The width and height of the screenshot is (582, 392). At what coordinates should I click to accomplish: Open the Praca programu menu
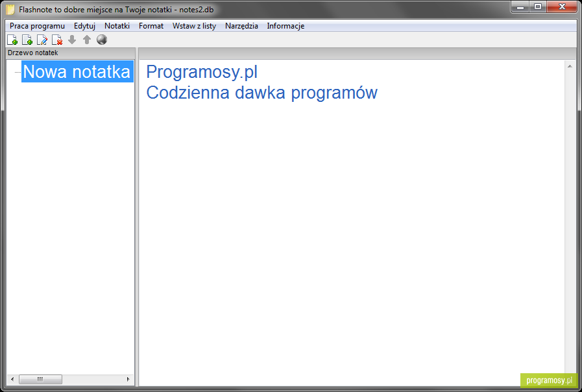click(x=37, y=26)
